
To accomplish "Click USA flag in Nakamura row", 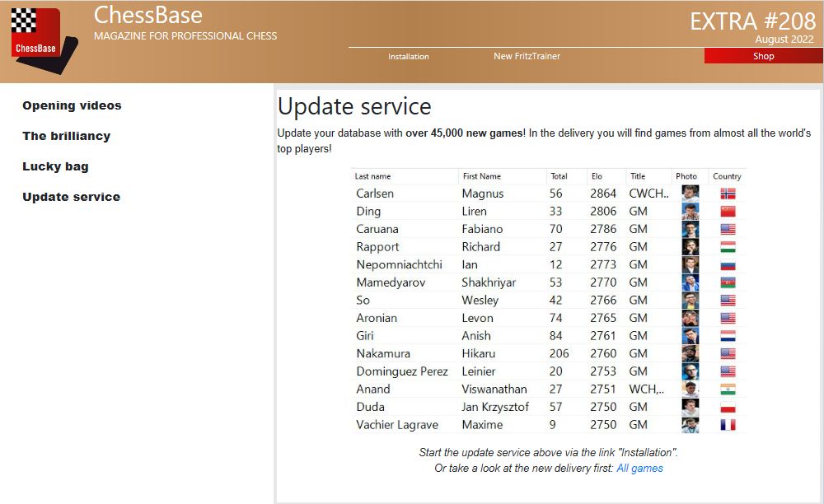I will tap(728, 354).
